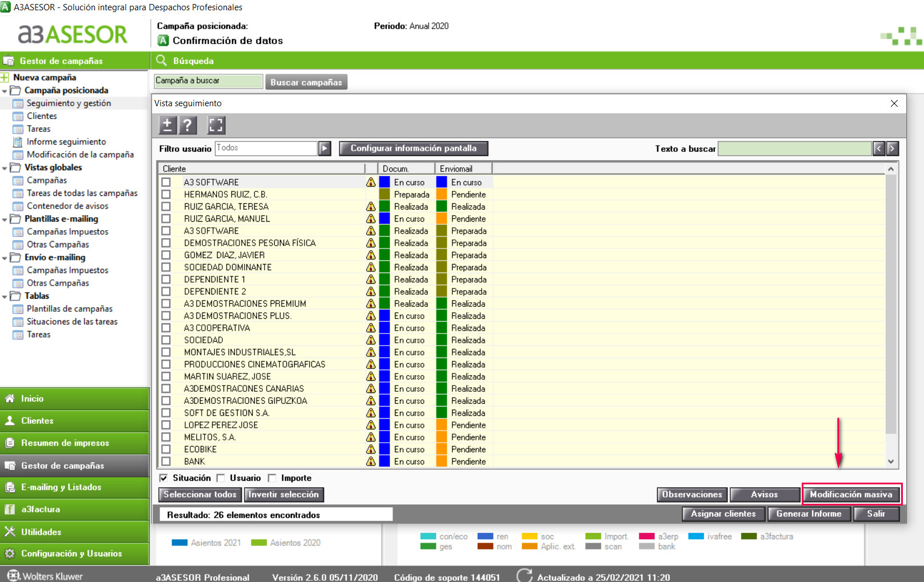The image size is (924, 582).
Task: Click the Generar Informe button
Action: [x=809, y=514]
